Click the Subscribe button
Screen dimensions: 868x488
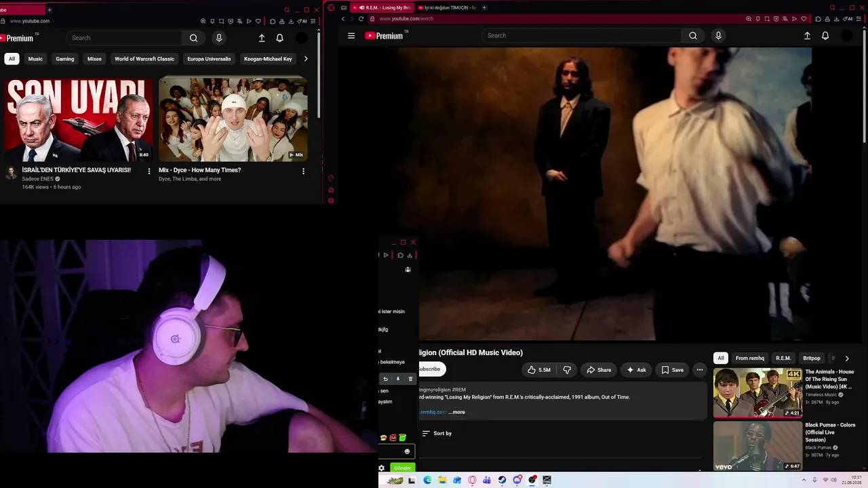(x=431, y=369)
